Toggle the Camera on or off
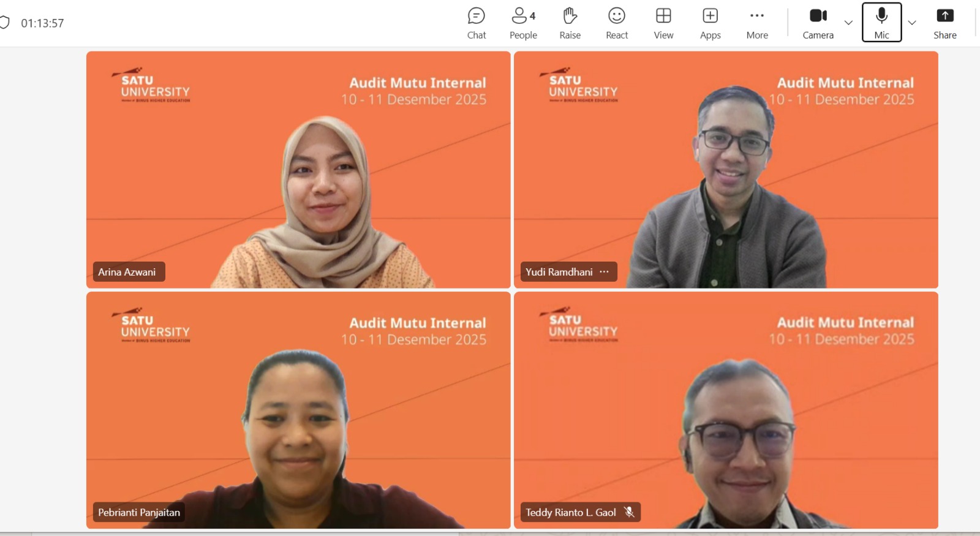 coord(818,23)
